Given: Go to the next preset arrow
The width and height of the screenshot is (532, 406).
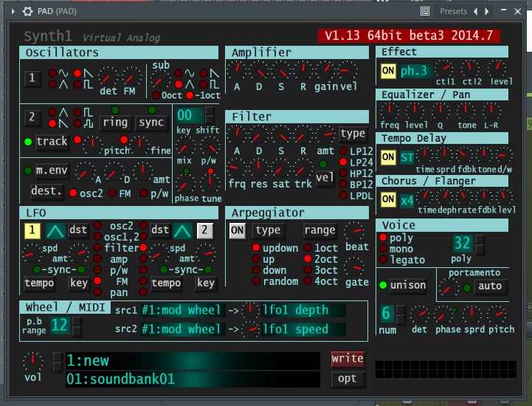Looking at the screenshot, I should point(486,11).
